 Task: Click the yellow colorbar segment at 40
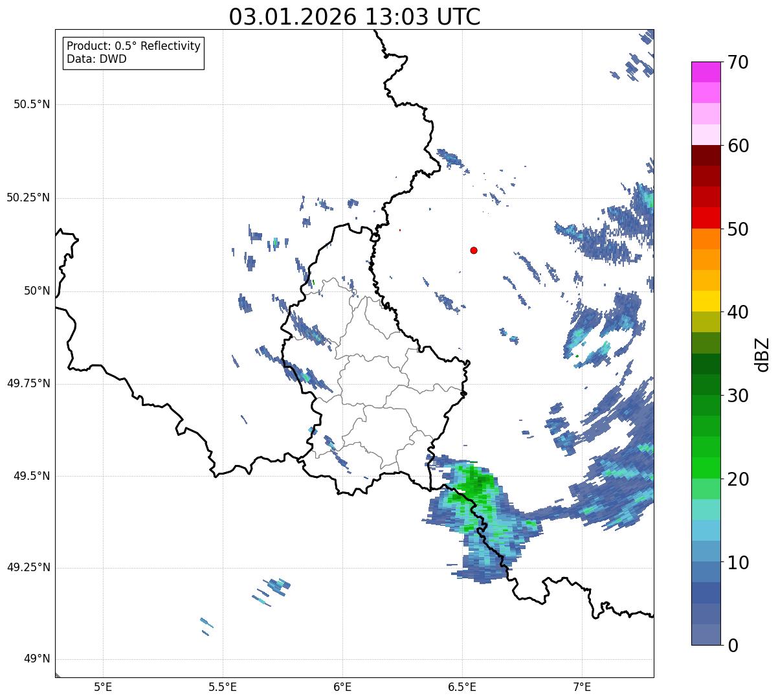click(705, 302)
